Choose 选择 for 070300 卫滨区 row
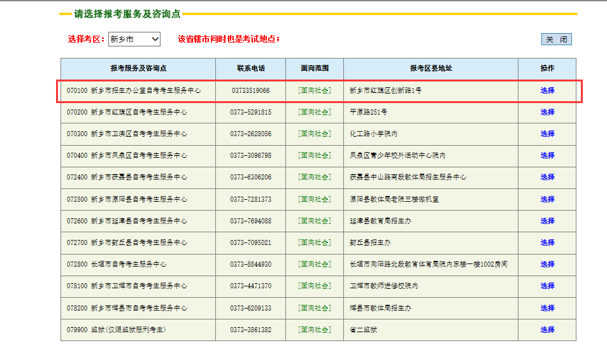Viewport: 607px width, 364px height. pos(547,134)
